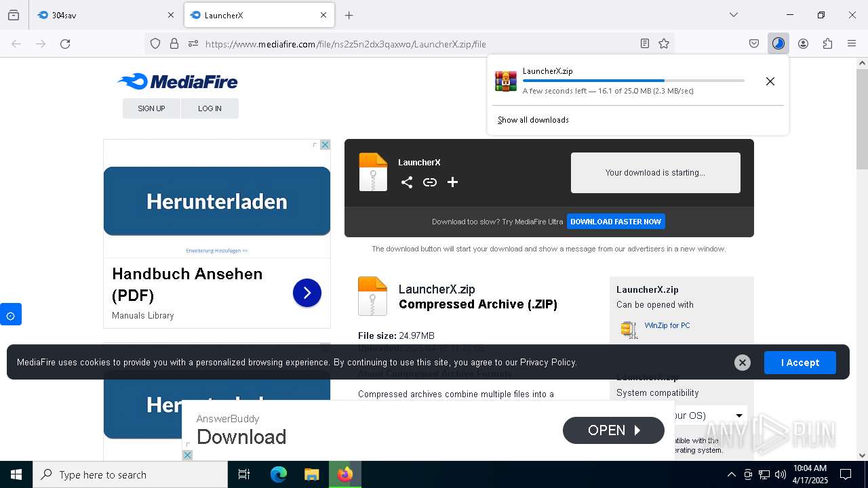
Task: Go back to previous page
Action: [16, 43]
